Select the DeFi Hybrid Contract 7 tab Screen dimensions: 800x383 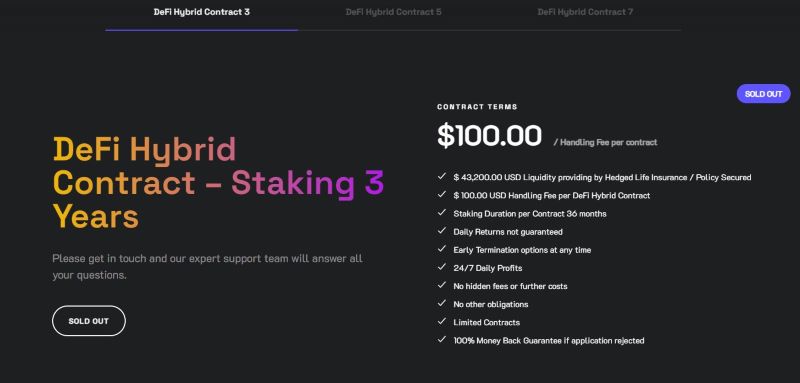[x=585, y=12]
